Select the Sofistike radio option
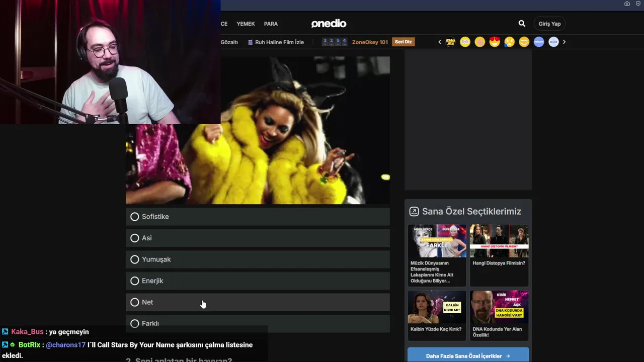 tap(258, 217)
